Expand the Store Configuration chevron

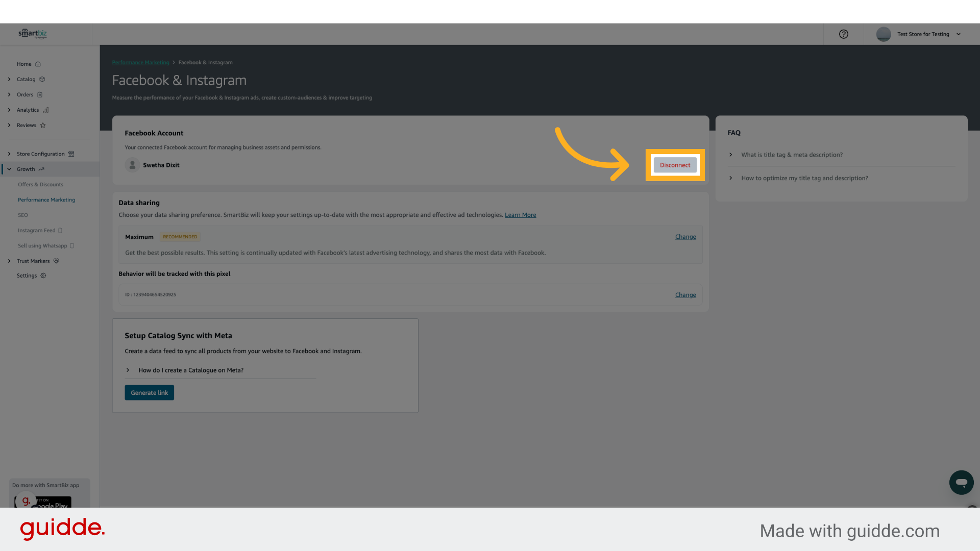(9, 154)
